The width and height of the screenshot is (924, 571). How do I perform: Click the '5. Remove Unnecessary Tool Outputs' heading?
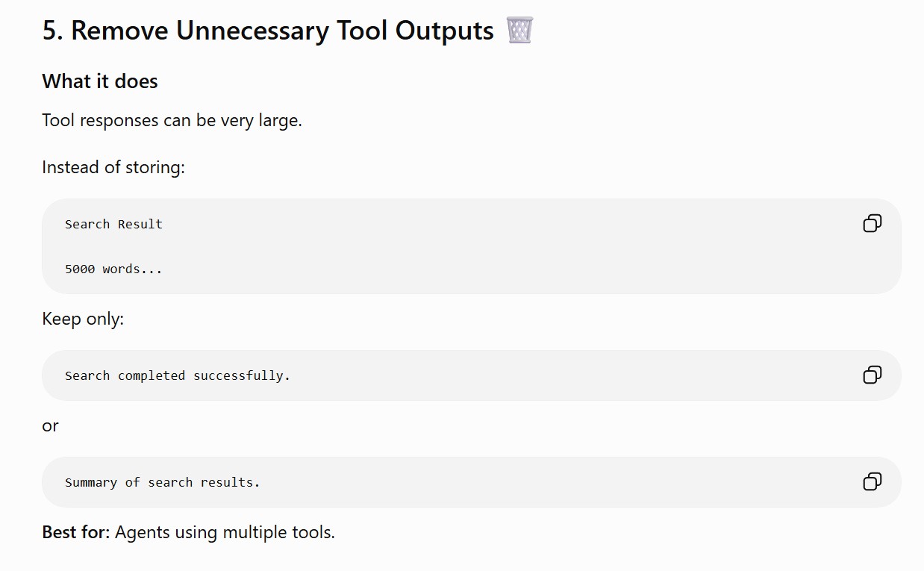point(268,31)
